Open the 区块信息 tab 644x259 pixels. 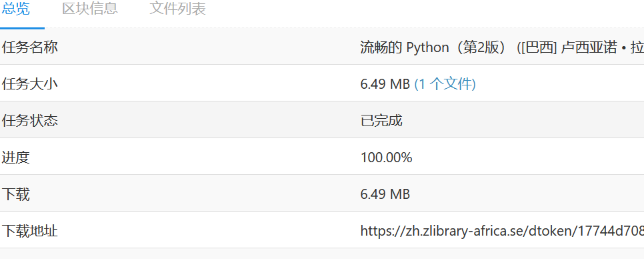(x=90, y=9)
